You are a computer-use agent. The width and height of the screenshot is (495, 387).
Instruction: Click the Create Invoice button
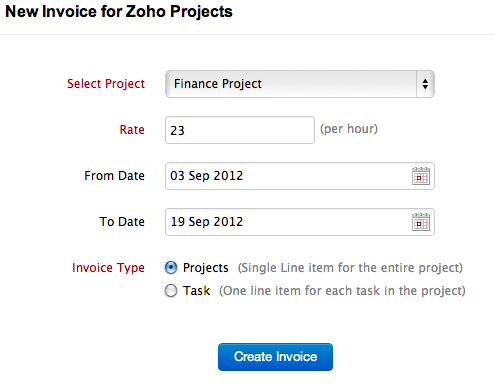275,357
